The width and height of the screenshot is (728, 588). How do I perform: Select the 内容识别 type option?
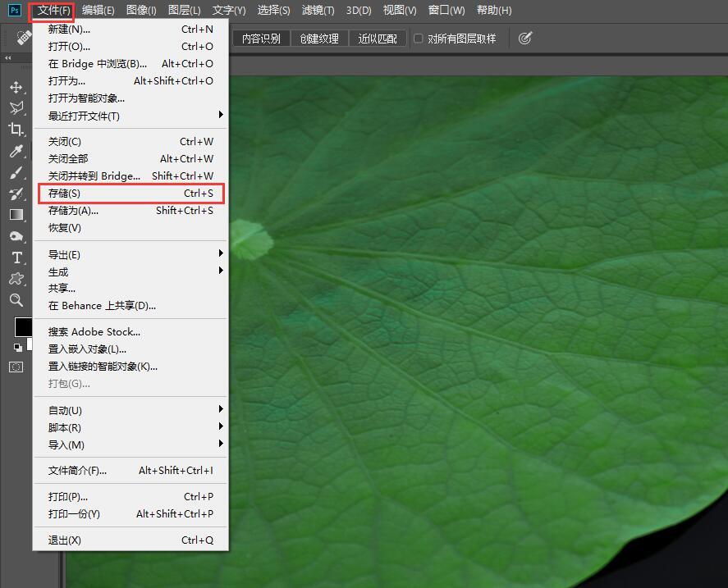pyautogui.click(x=261, y=39)
